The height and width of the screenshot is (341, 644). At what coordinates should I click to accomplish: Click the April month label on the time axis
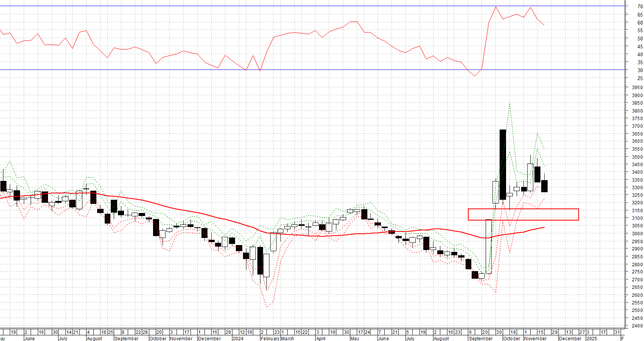pos(320,338)
